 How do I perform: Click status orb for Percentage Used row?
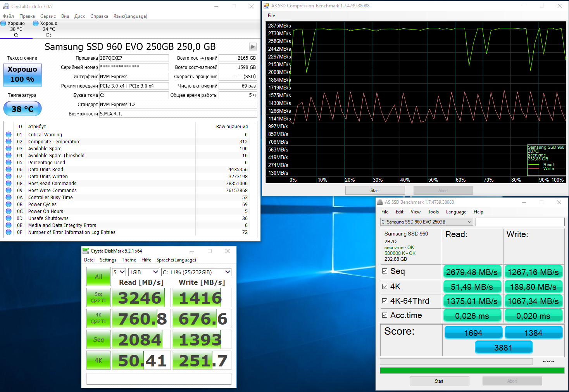9,162
